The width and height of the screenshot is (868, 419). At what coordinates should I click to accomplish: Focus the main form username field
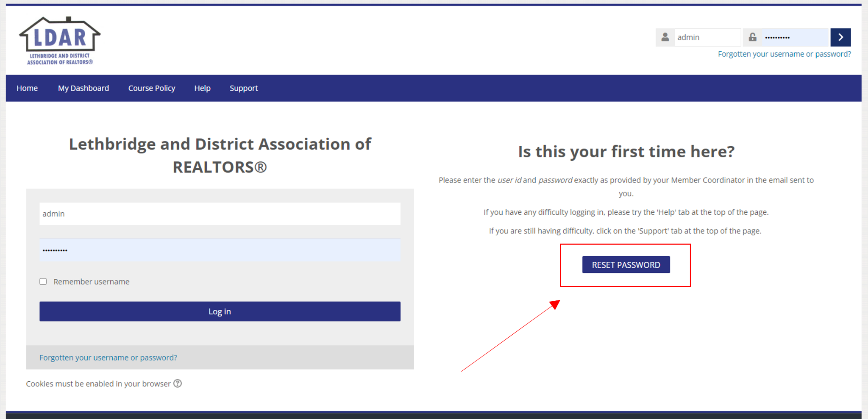(220, 214)
